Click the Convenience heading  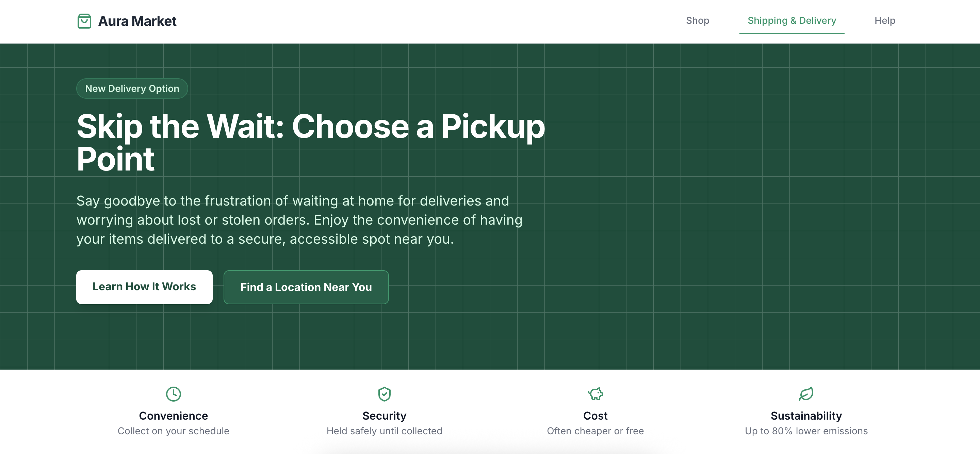pos(174,416)
